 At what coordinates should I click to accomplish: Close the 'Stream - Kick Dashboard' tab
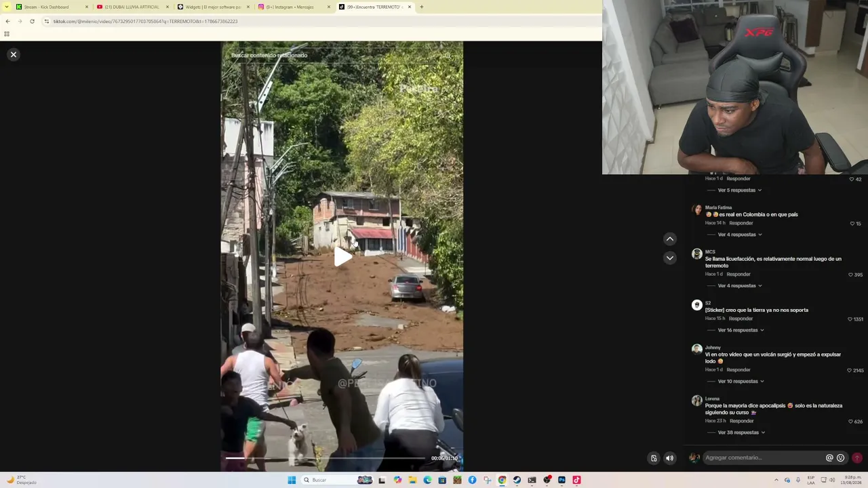coord(87,7)
